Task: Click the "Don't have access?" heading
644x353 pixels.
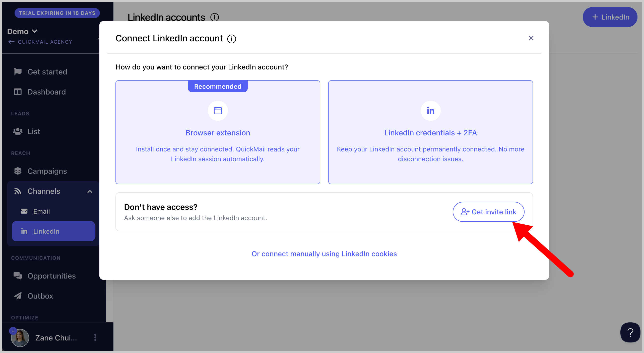Action: (x=161, y=207)
